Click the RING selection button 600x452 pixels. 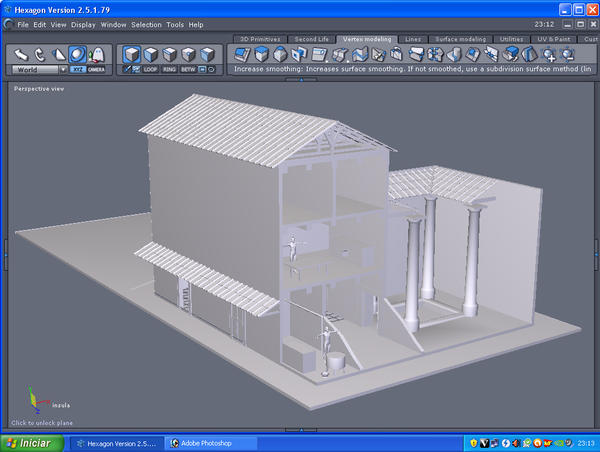[170, 70]
